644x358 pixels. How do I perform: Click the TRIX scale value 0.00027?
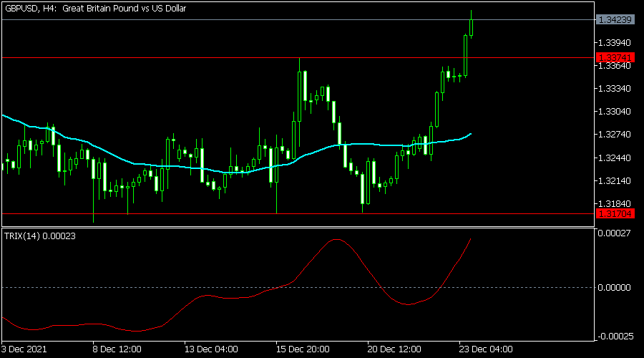click(x=615, y=233)
